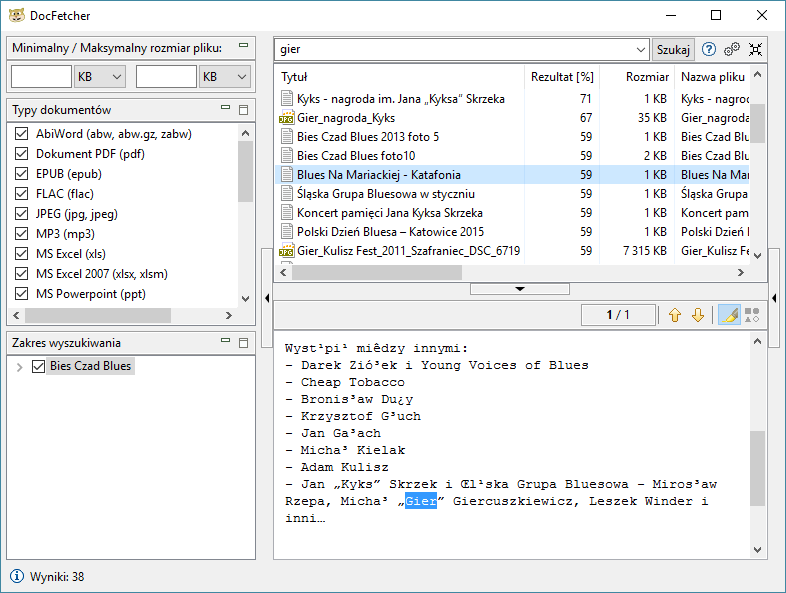This screenshot has height=593, width=786.
Task: Click the JPG icon of Gier_nagroda_Kyks
Action: (x=286, y=118)
